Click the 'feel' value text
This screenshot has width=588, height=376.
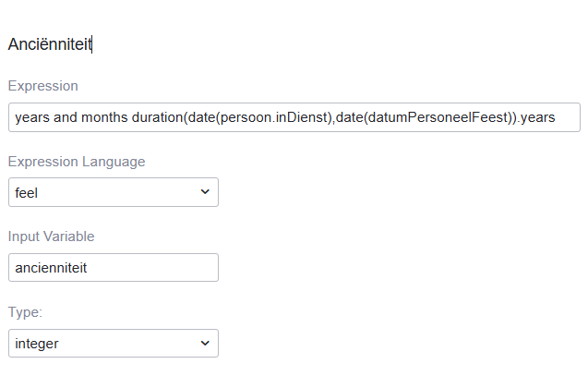[26, 192]
